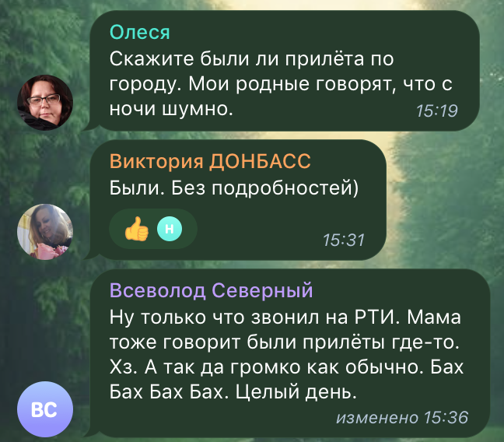Open Олеся's profile avatar photo
504x442 pixels.
pos(45,102)
